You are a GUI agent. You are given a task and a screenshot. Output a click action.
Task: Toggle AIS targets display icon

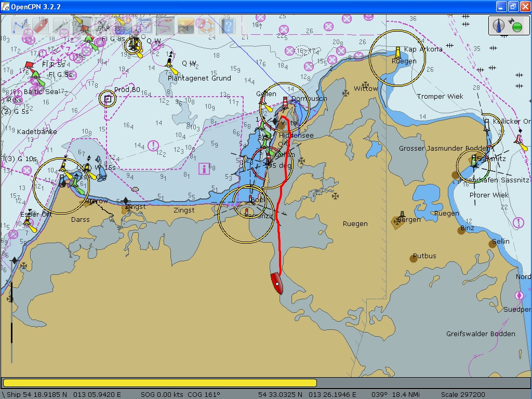pyautogui.click(x=103, y=26)
